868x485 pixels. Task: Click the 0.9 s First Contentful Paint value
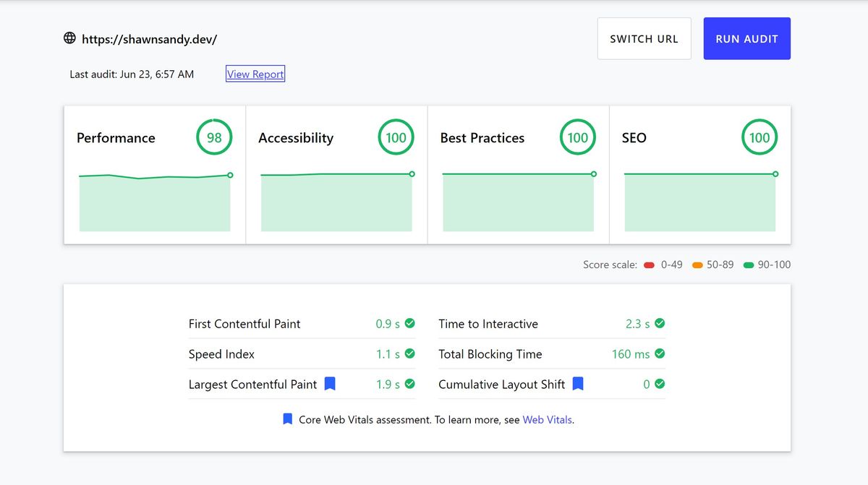[388, 324]
